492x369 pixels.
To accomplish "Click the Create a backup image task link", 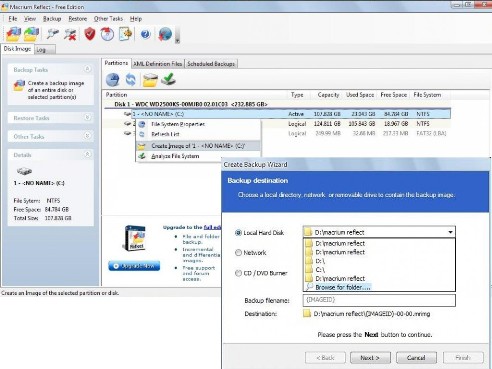I will point(56,90).
